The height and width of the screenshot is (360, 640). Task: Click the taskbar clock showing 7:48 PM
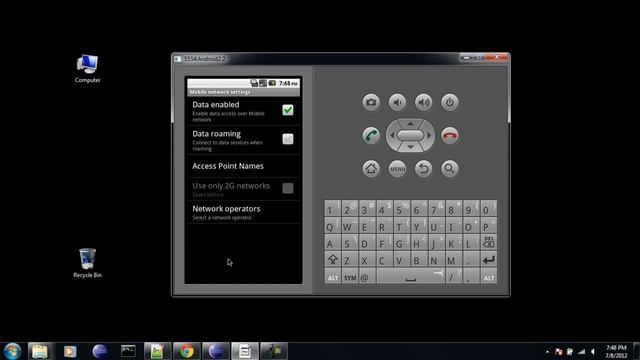(616, 351)
